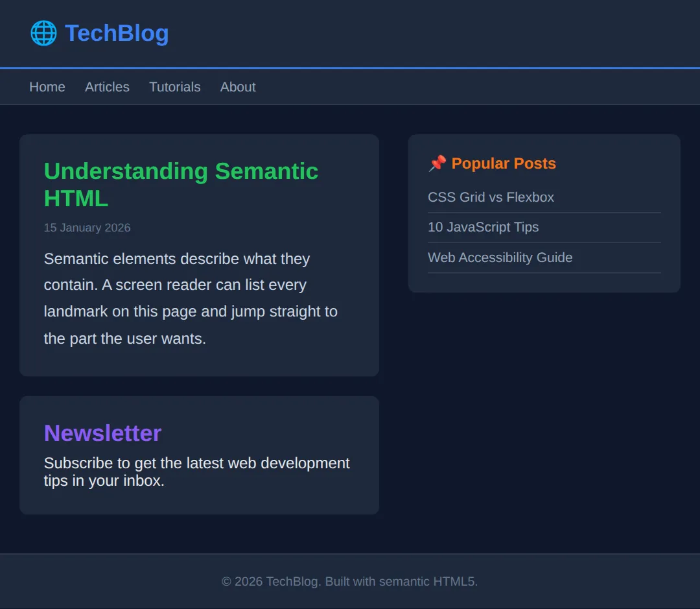
Task: Click the date 15 January 2026
Action: point(87,228)
